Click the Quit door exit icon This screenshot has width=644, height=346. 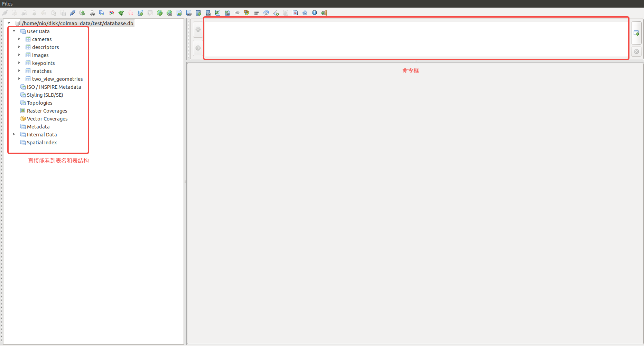click(324, 13)
